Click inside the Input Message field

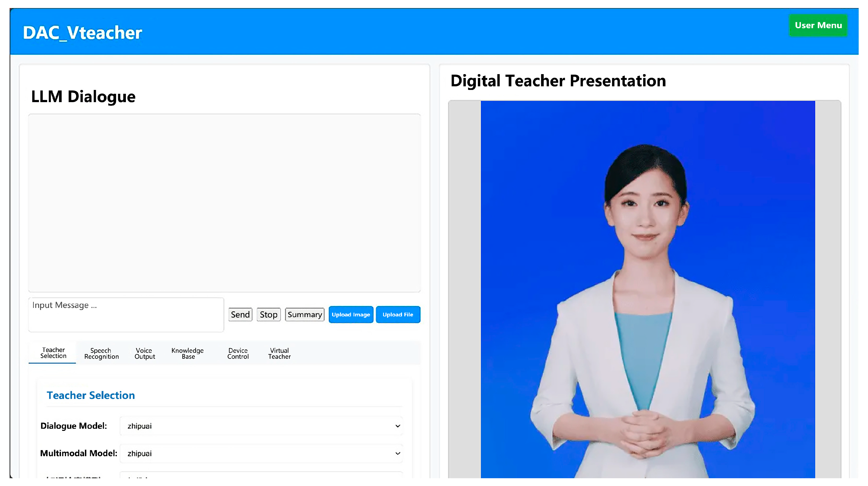coord(126,314)
